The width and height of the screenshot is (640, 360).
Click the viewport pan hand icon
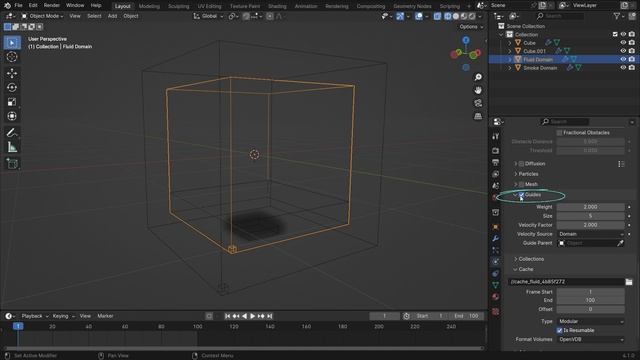coord(478,90)
